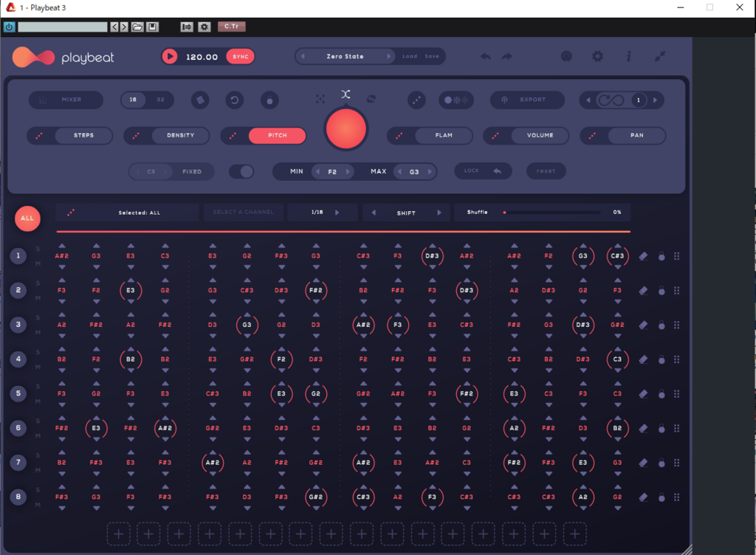Image resolution: width=756 pixels, height=555 pixels.
Task: Increase MAX pitch from G3
Action: click(430, 171)
